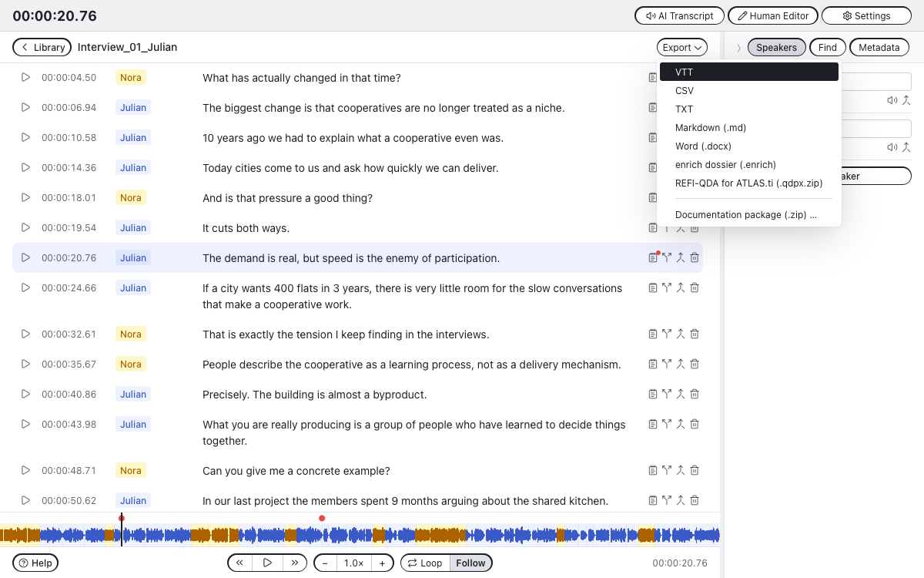Select Documentation package (.zip) option

pos(748,215)
